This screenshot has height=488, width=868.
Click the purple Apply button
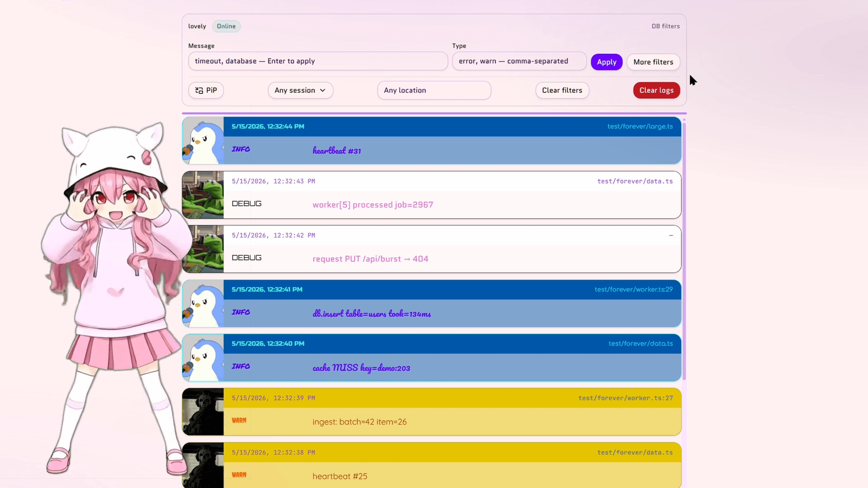606,62
